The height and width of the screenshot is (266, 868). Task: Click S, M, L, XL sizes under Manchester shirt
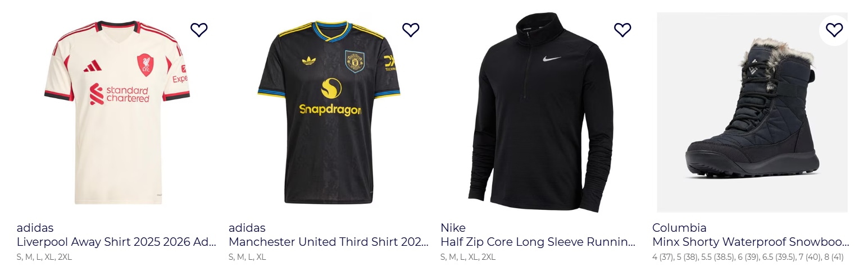247,257
